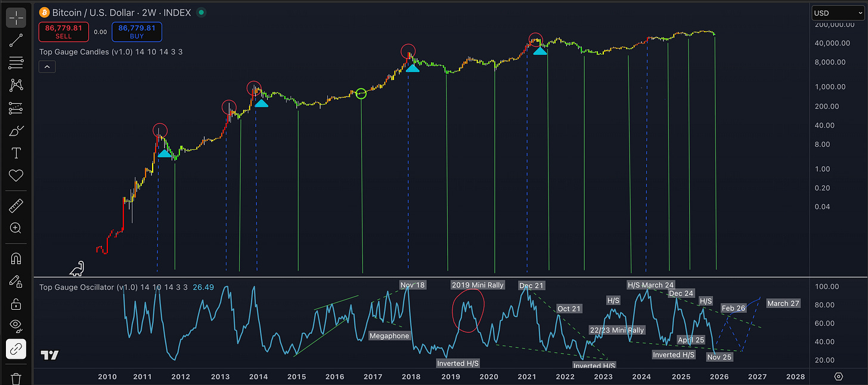
Task: Open the chart patterns tool
Action: point(16,85)
